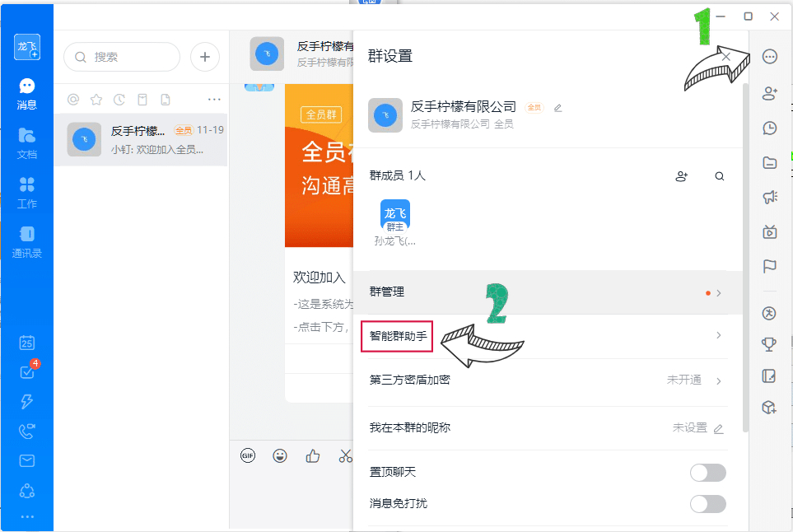793x532 pixels.
Task: Click the search box 搜索
Action: (122, 57)
